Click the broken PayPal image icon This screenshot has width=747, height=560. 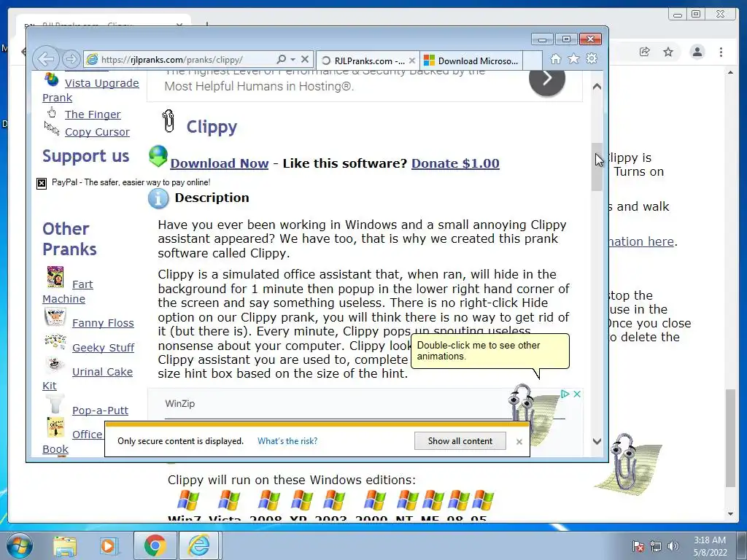pyautogui.click(x=42, y=183)
